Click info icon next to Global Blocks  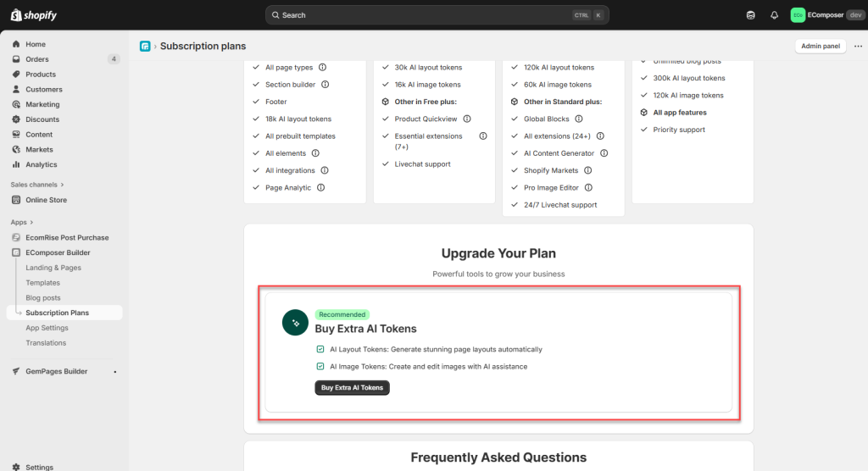(579, 119)
